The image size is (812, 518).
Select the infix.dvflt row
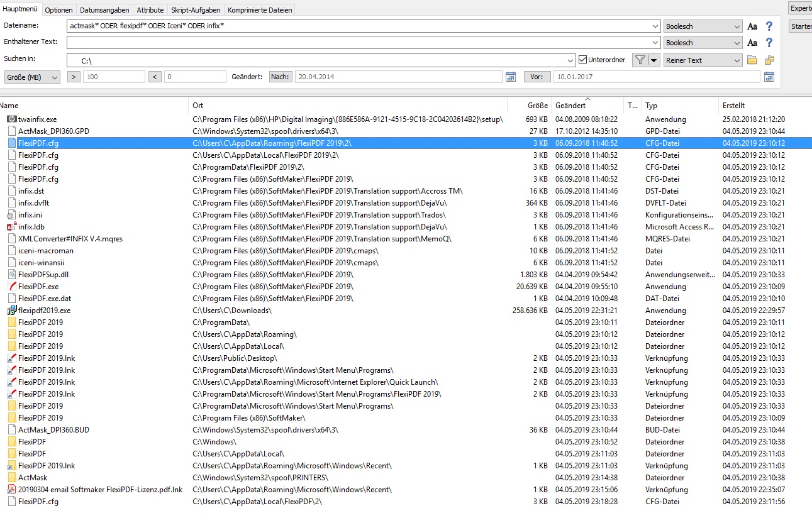click(x=406, y=203)
